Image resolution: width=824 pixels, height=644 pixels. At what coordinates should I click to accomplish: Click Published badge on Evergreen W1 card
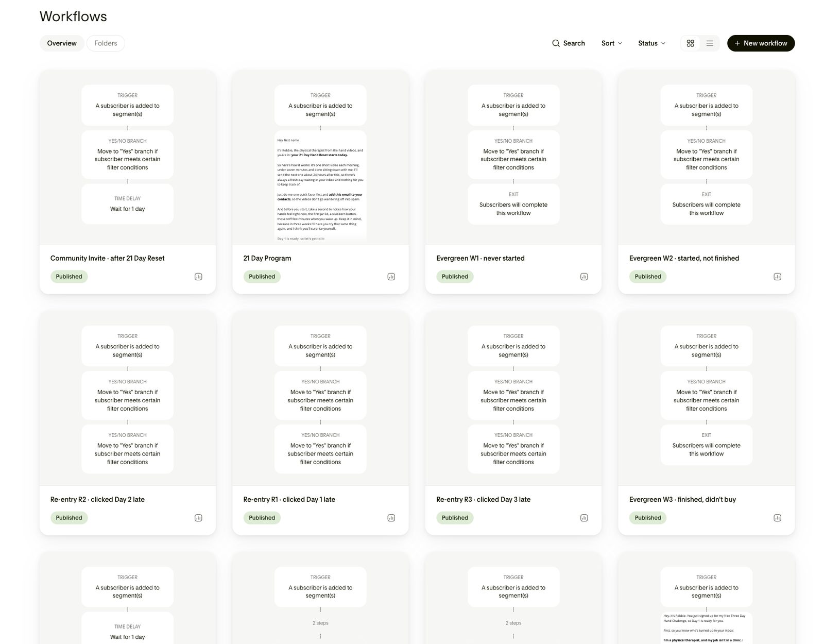pos(455,277)
